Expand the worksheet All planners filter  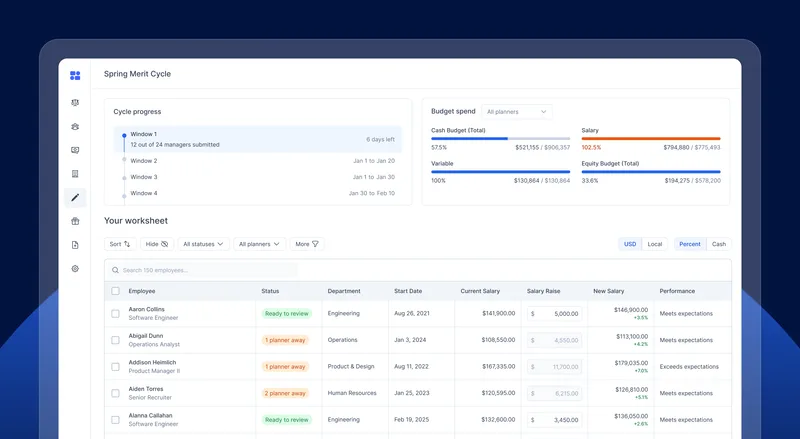[259, 244]
